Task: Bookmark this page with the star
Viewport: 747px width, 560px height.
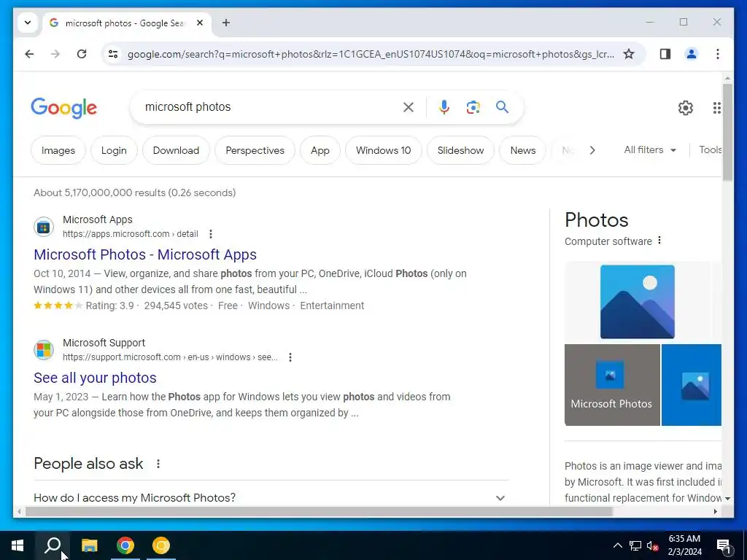Action: 629,54
